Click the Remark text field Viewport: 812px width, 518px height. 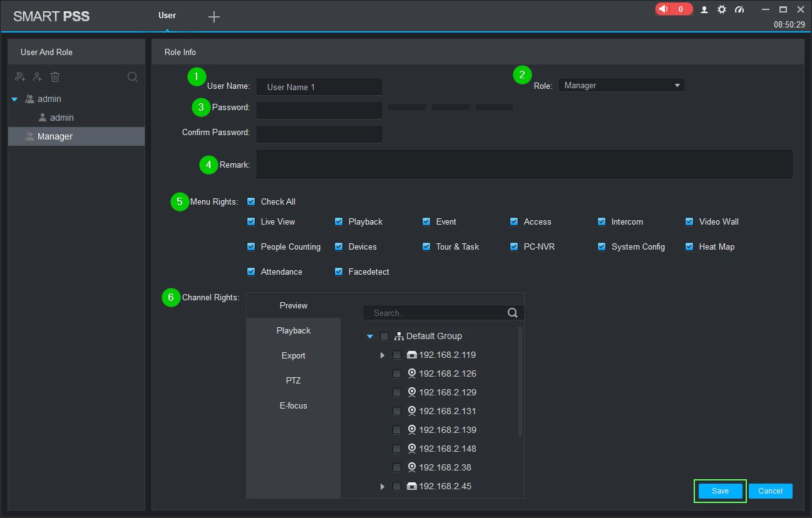point(524,165)
